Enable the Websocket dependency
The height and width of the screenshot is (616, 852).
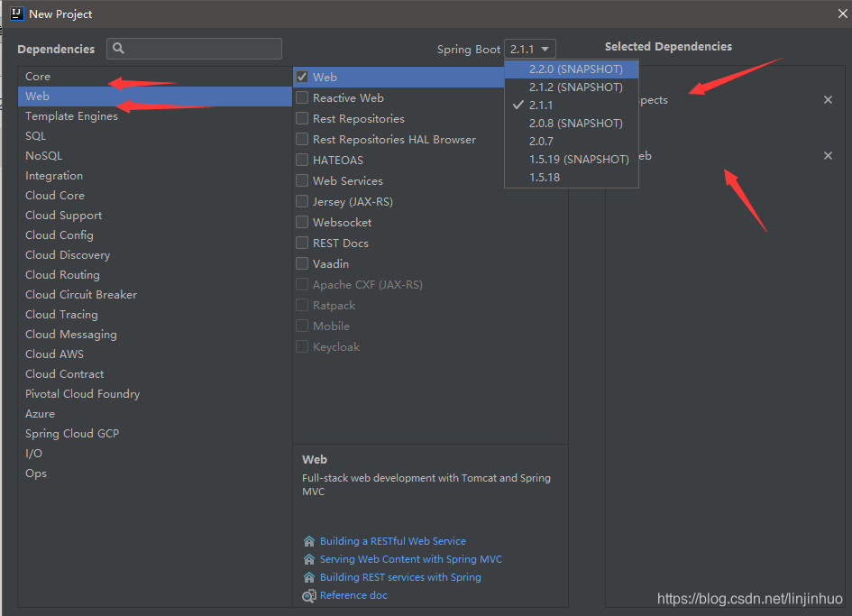coord(302,222)
